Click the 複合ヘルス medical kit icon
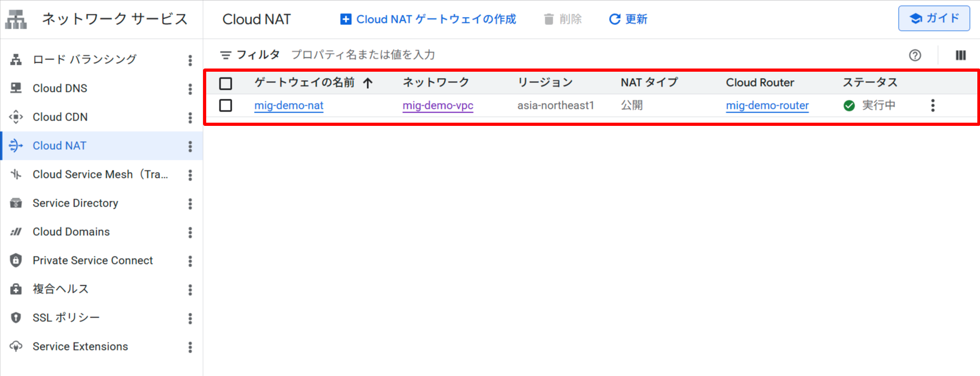This screenshot has height=376, width=980. [16, 289]
